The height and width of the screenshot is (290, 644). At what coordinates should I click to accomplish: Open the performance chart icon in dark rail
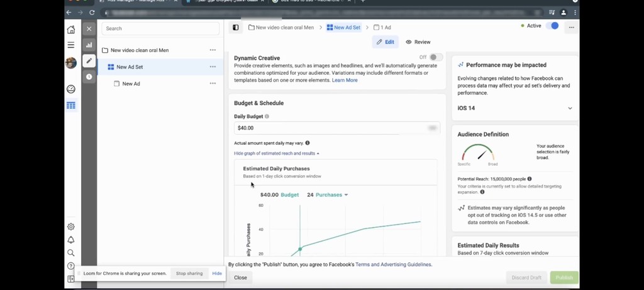coord(89,45)
